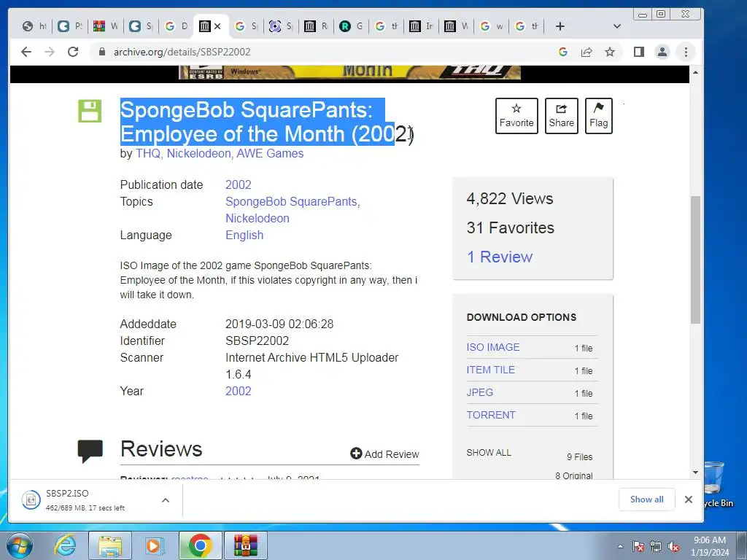
Task: Open a new browser tab
Action: [x=560, y=26]
